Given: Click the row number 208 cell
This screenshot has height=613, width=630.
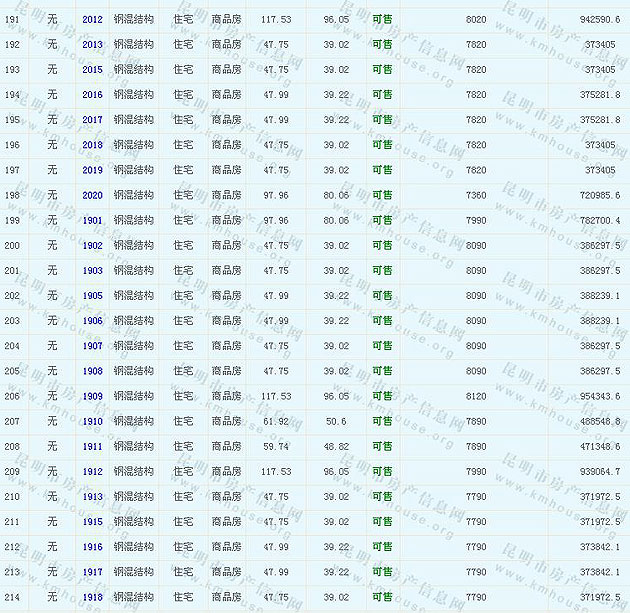Looking at the screenshot, I should [12, 446].
